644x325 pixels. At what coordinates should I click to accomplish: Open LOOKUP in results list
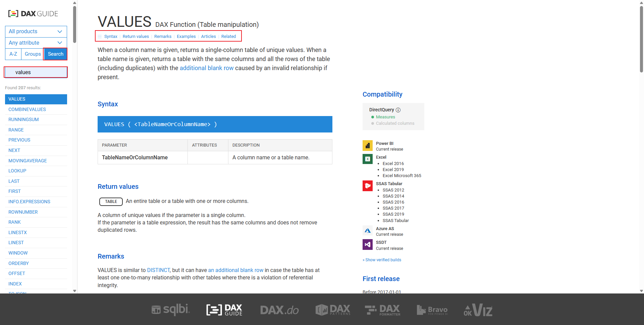tap(36, 171)
